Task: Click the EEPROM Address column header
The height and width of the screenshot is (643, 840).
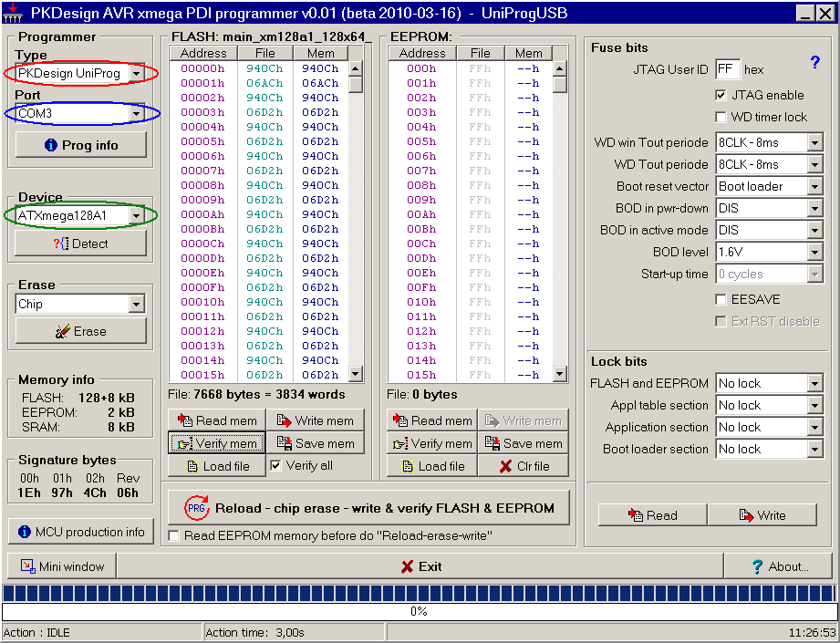Action: (x=422, y=53)
